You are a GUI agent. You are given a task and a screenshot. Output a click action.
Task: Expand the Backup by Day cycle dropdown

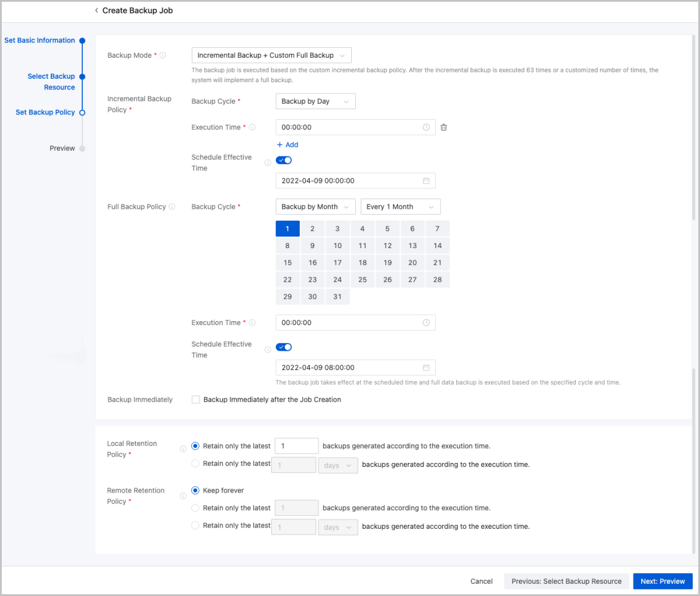coord(315,102)
